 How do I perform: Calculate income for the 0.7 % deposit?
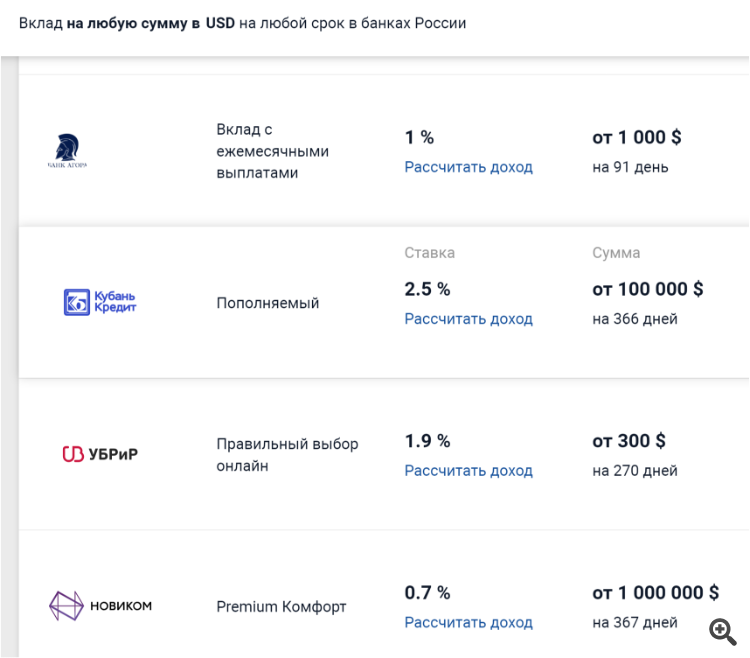point(468,622)
